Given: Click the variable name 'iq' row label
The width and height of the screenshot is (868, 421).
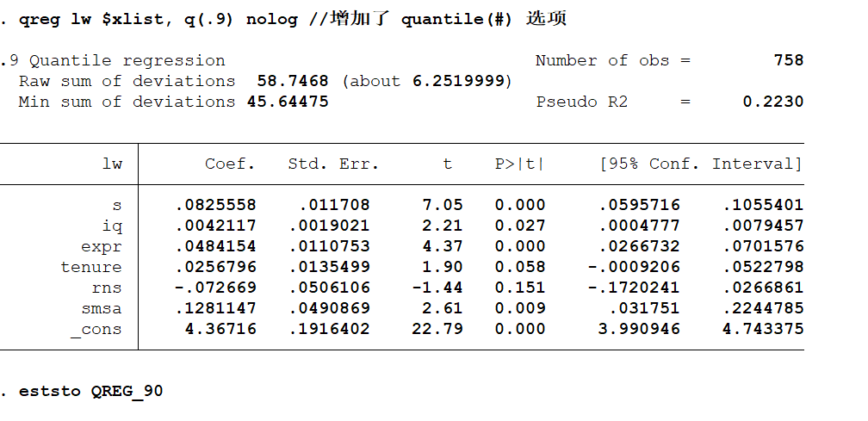Looking at the screenshot, I should point(112,226).
